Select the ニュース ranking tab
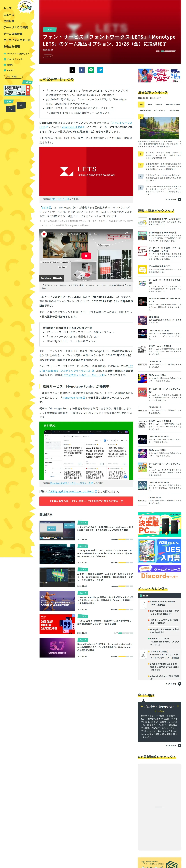 click(x=149, y=104)
